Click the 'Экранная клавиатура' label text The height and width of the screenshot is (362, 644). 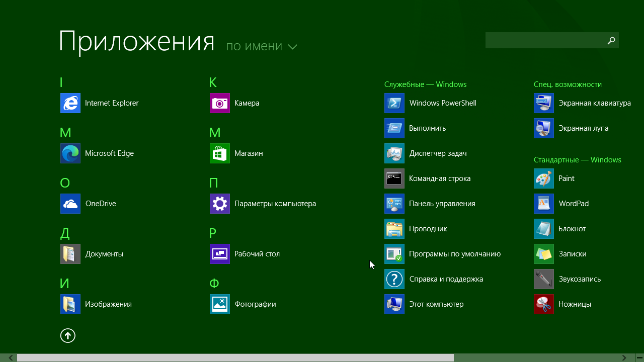point(594,103)
